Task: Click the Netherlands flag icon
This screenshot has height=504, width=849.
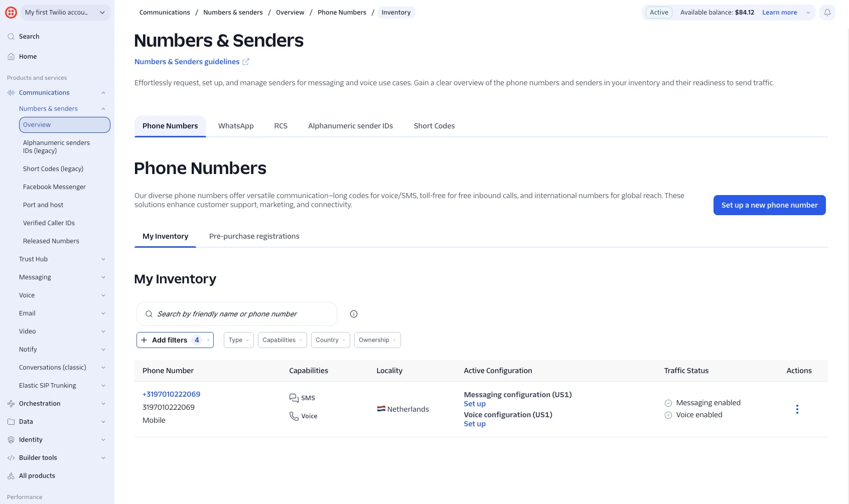Action: point(381,409)
